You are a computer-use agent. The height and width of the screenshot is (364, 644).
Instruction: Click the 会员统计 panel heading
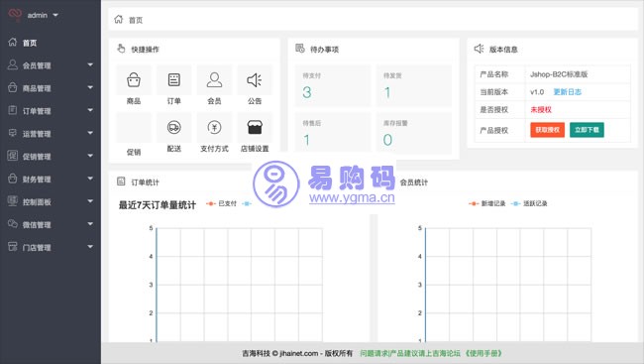414,182
